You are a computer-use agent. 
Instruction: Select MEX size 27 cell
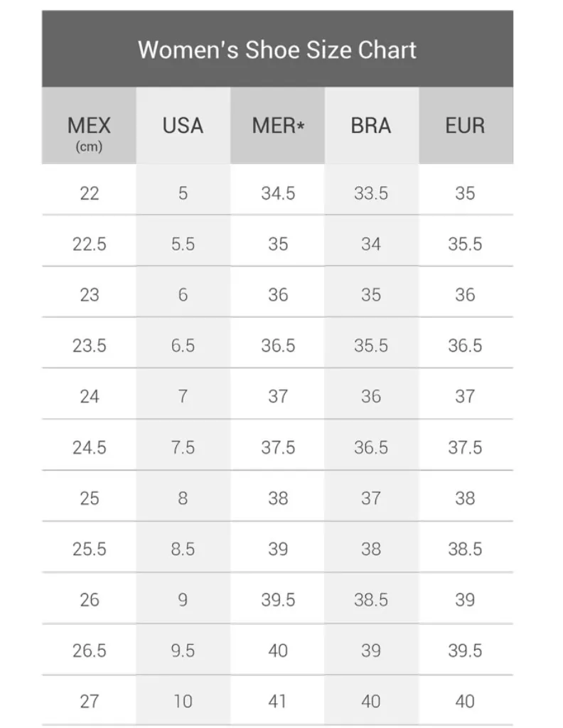point(89,701)
